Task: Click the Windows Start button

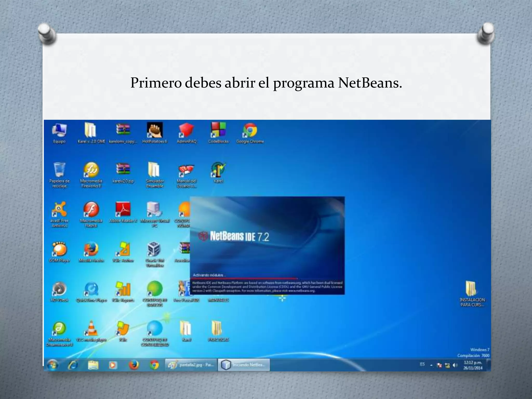Action: (52, 365)
